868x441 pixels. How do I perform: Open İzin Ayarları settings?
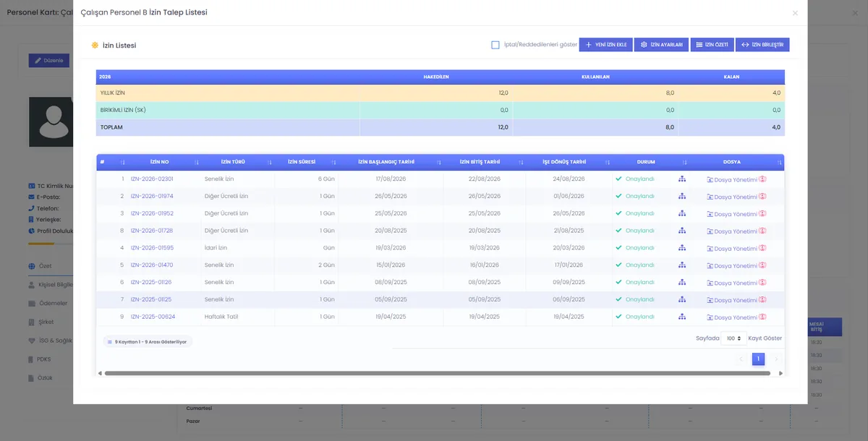pyautogui.click(x=662, y=45)
